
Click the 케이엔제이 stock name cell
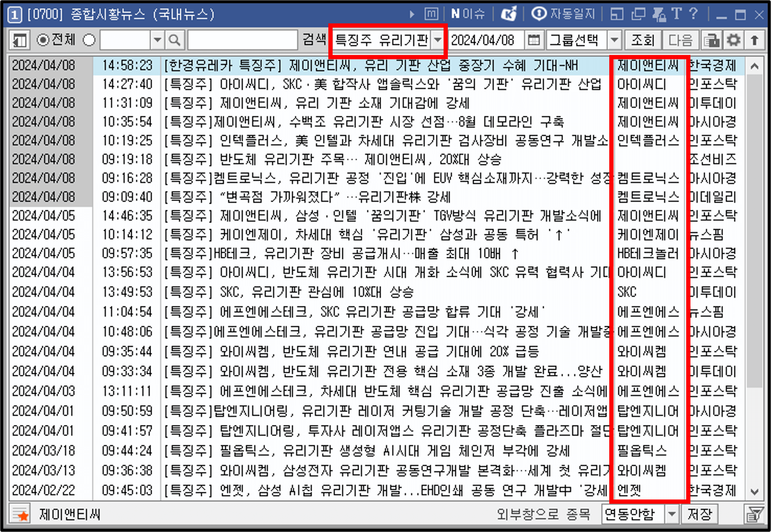[648, 234]
